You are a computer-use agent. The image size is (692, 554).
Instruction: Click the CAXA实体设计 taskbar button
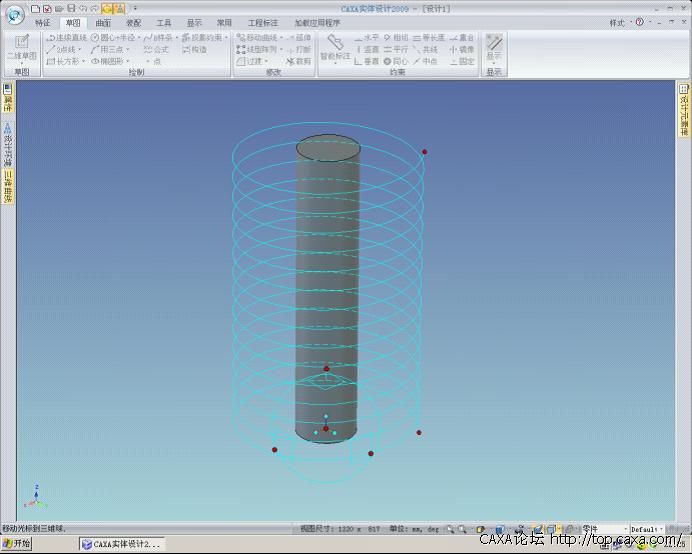(122, 544)
